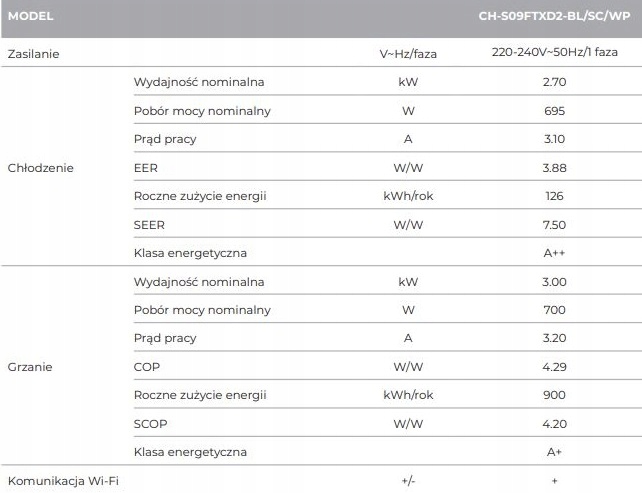642x493 pixels.
Task: Select the 220-240V~50Hz/1 faza value
Action: coord(554,53)
